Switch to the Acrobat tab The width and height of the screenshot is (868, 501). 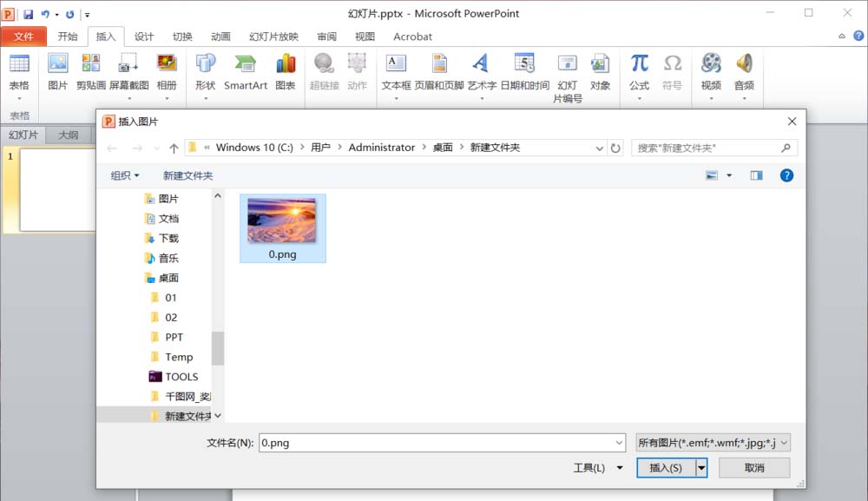(412, 36)
